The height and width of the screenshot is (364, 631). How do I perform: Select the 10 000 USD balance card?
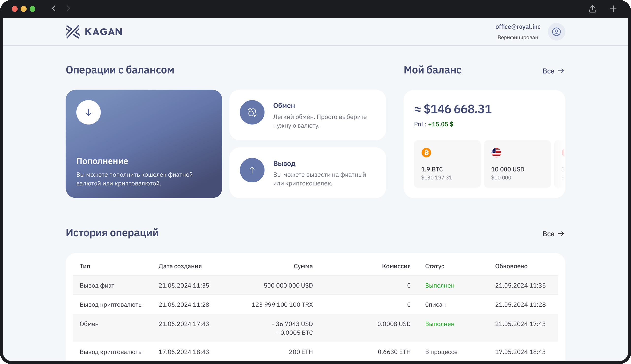pos(517,164)
